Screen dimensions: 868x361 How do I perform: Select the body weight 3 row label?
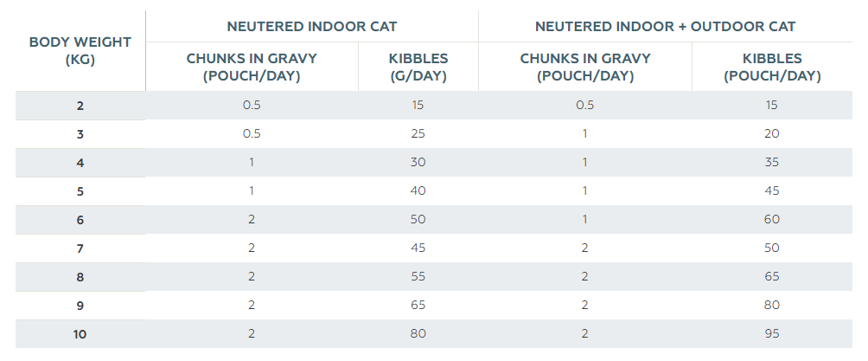pyautogui.click(x=80, y=134)
